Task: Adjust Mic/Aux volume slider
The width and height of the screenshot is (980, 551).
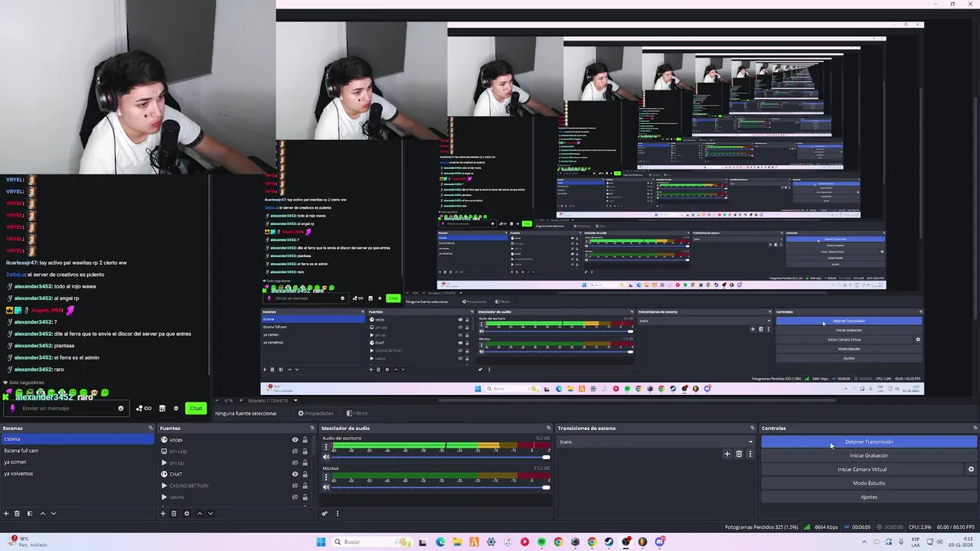Action: click(440, 487)
